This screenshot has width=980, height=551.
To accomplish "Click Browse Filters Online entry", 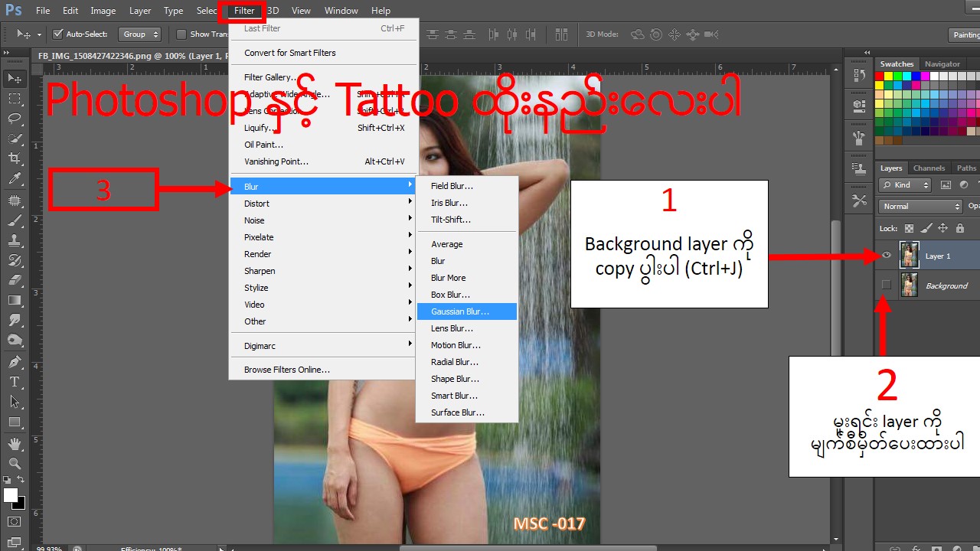I will 325,370.
